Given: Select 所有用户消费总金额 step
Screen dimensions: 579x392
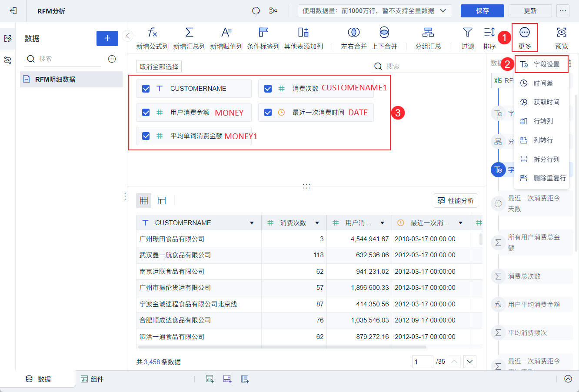Looking at the screenshot, I should click(x=532, y=243).
